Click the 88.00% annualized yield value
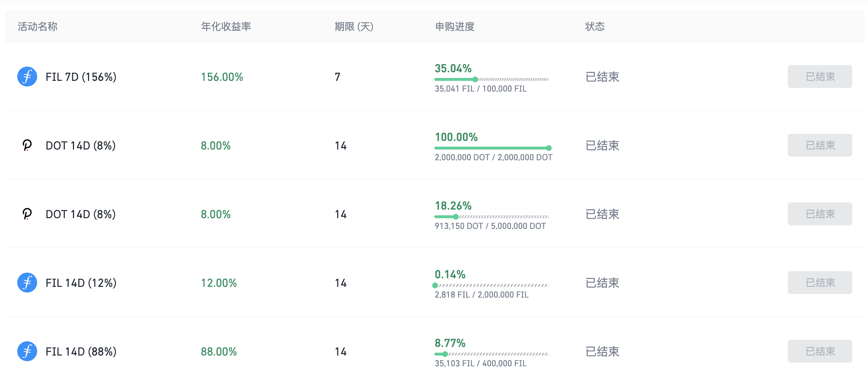Viewport: 868px width, 382px height. pos(219,352)
